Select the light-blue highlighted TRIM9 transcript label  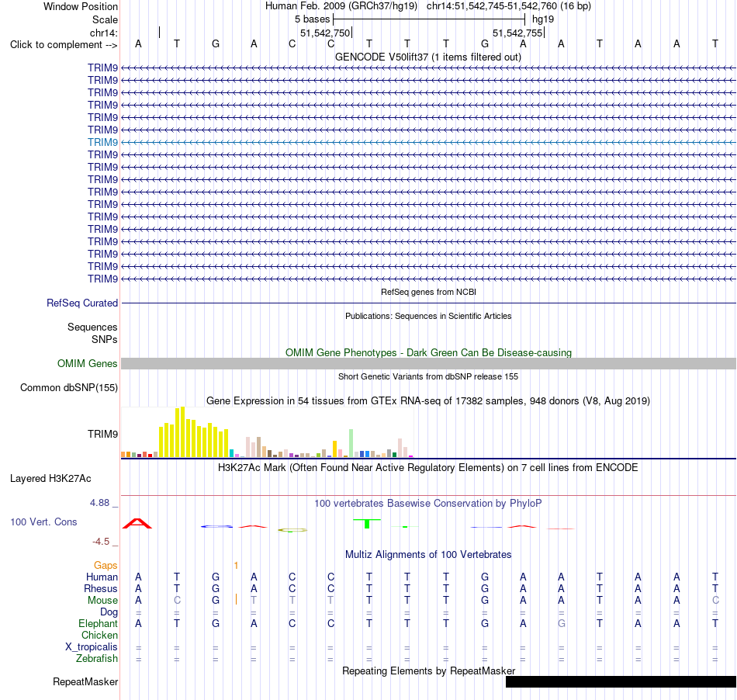pyautogui.click(x=102, y=142)
